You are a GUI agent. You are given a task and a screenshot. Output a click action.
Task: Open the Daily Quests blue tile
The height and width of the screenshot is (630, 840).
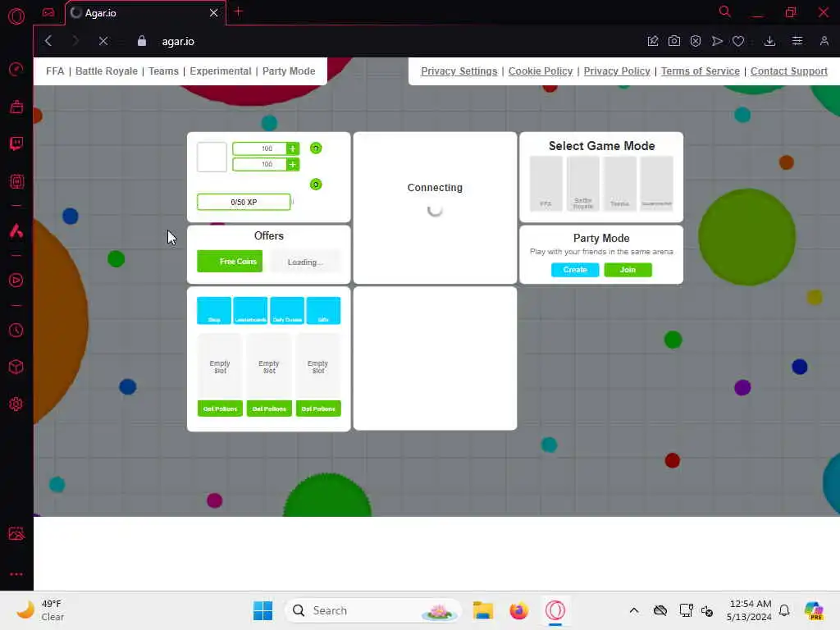(x=287, y=311)
